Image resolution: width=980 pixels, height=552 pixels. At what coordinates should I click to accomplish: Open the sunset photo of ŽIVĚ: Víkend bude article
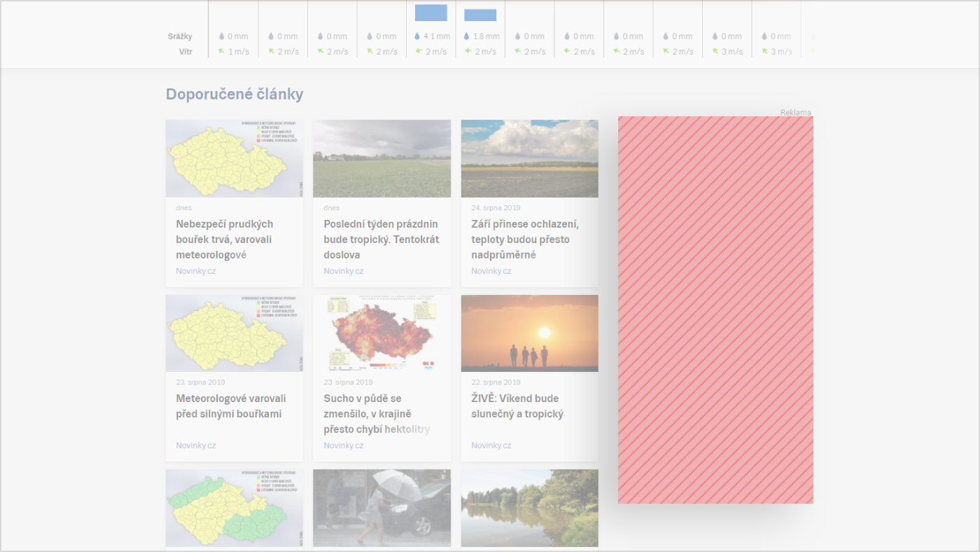530,333
